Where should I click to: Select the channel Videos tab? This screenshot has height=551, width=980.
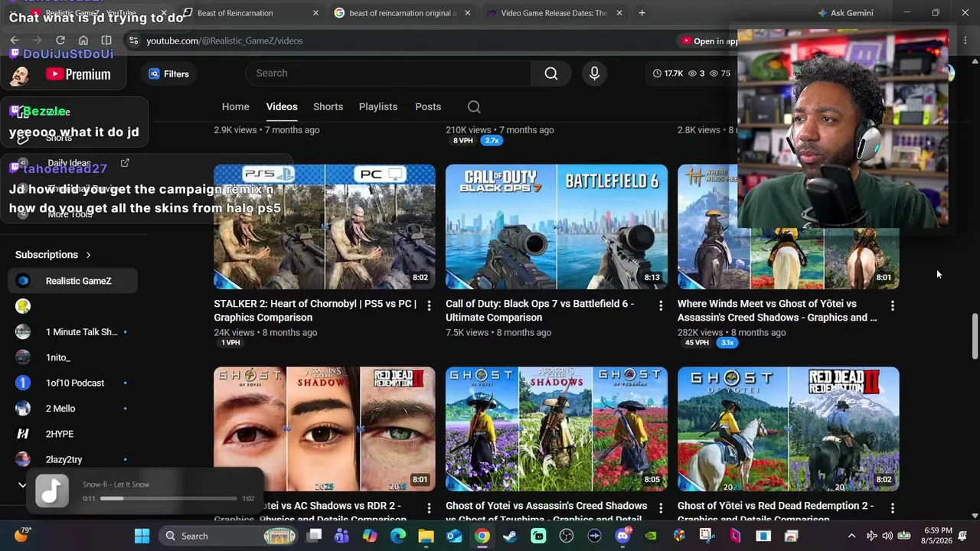pos(282,107)
